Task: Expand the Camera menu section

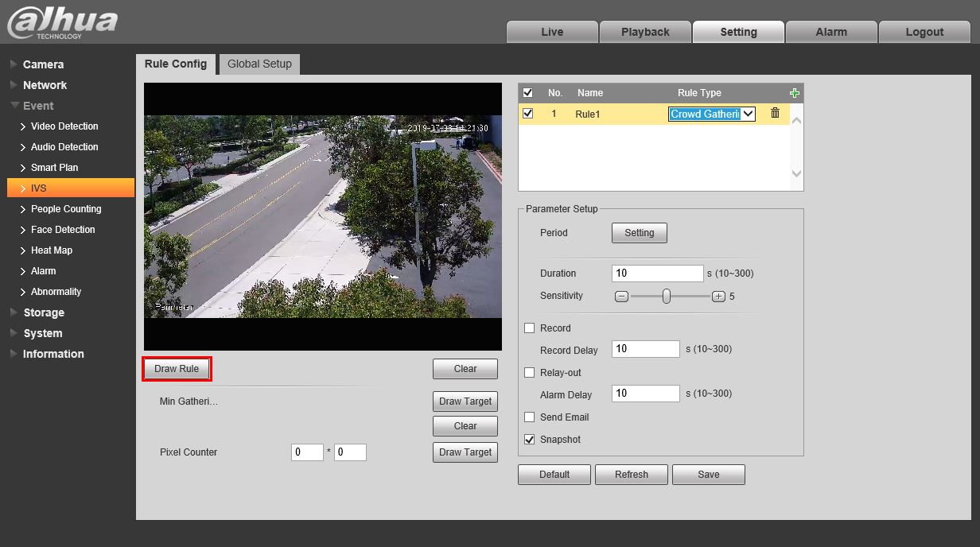Action: click(x=43, y=64)
